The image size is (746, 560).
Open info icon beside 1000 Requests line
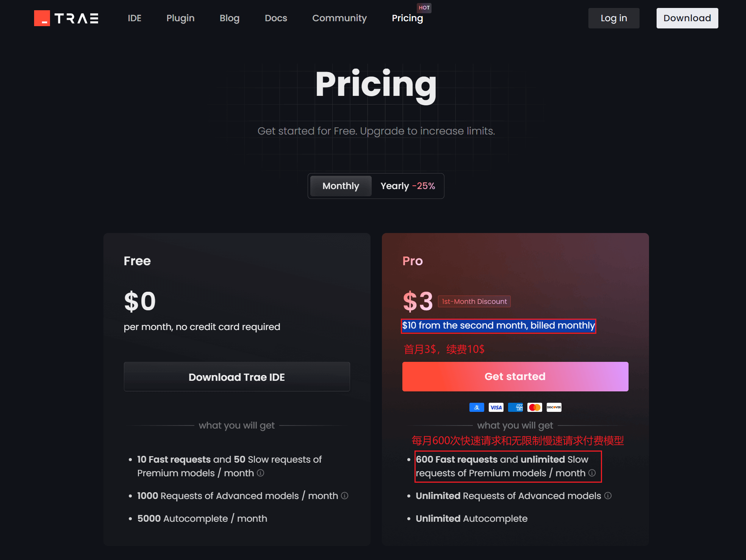[x=344, y=496]
